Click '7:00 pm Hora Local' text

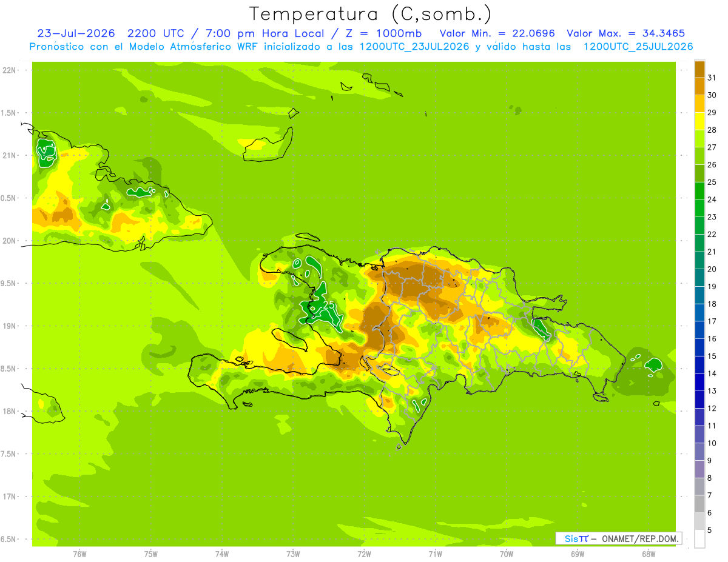pyautogui.click(x=265, y=33)
